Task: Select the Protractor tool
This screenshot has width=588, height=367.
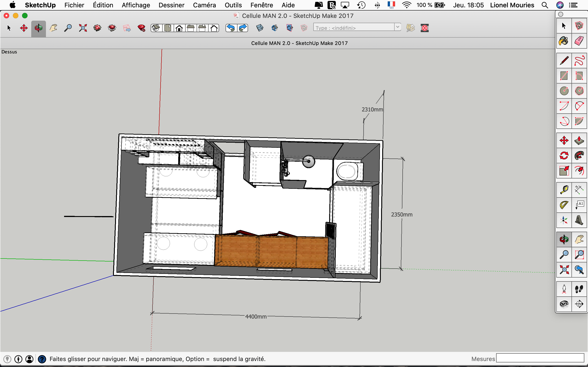Action: tap(564, 205)
